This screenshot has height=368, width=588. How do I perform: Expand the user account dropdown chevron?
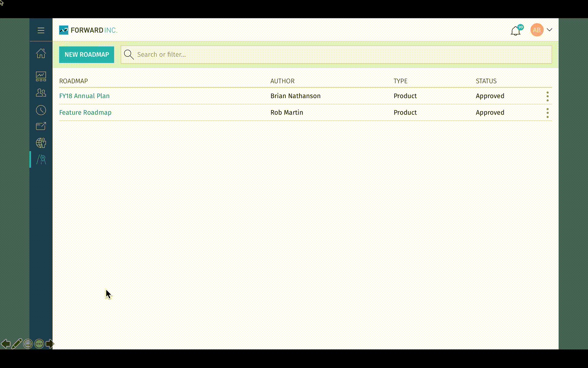pos(549,30)
